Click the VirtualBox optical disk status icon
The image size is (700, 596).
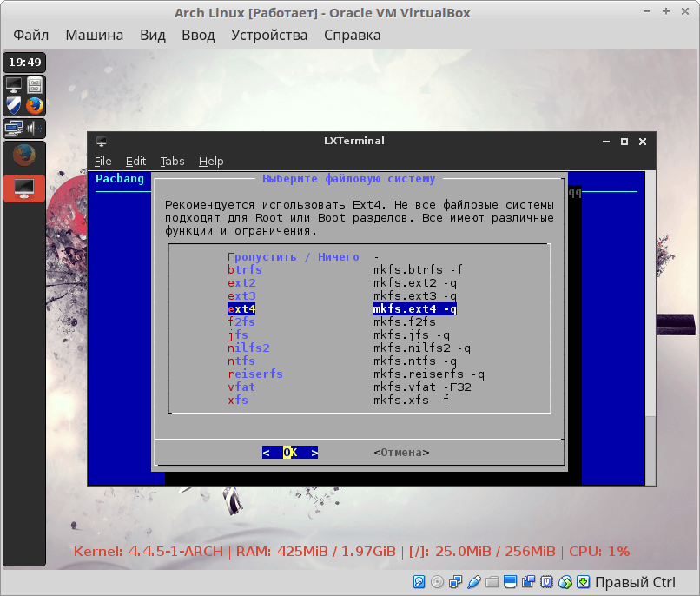coord(437,581)
